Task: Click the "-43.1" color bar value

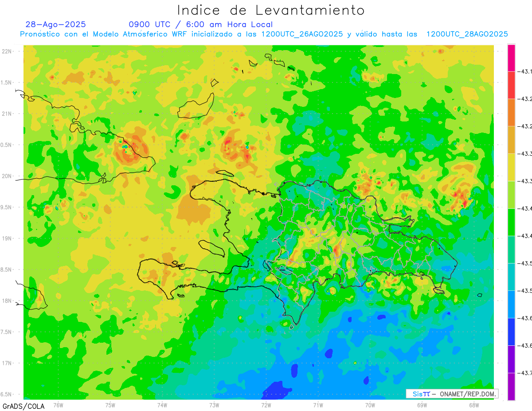Action: 525,71
